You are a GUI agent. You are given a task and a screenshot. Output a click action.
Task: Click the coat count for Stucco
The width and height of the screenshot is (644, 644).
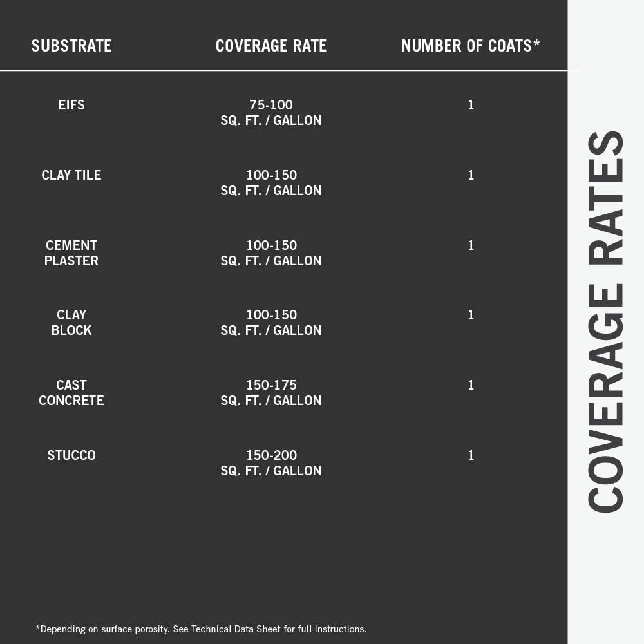[x=471, y=455]
